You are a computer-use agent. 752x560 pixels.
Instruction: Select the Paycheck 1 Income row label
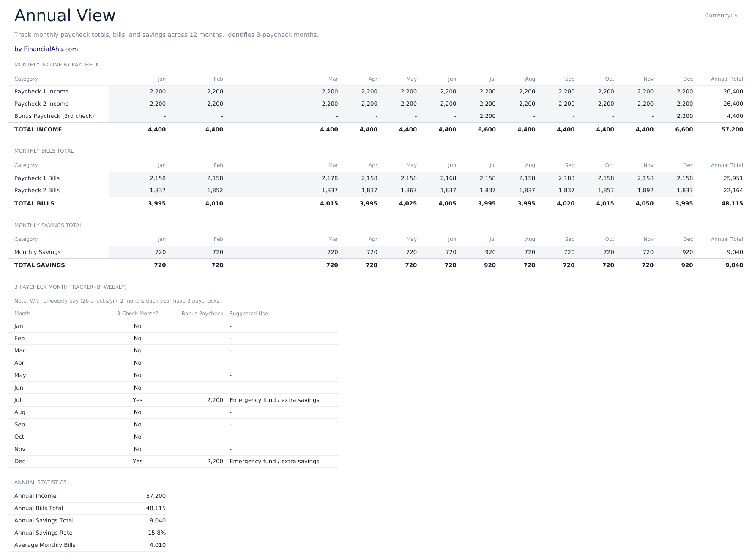(41, 92)
